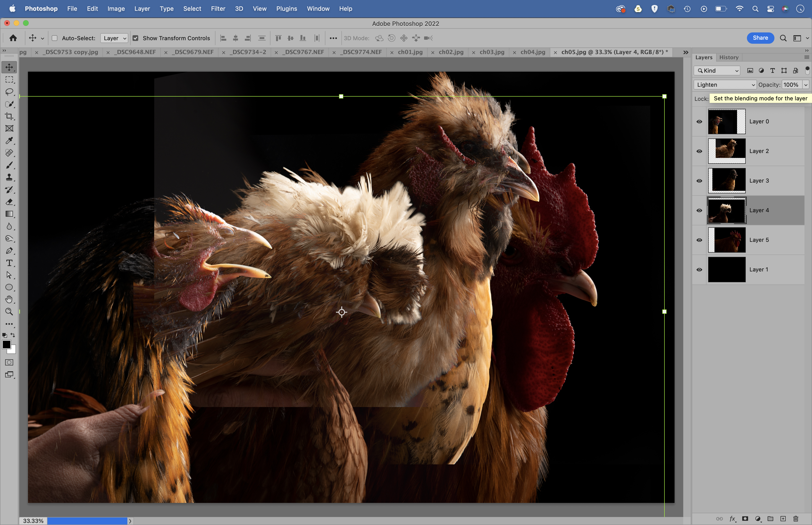This screenshot has height=525, width=812.
Task: Create new layer with plus icon
Action: 783,518
